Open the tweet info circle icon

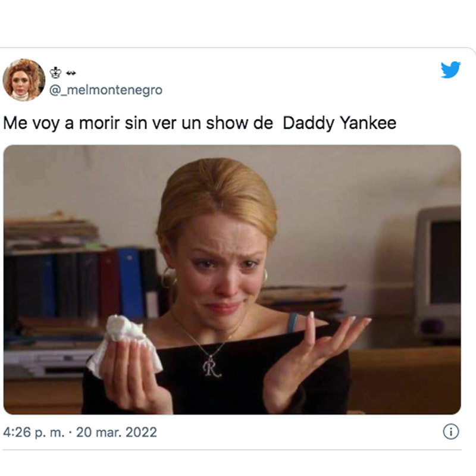click(451, 432)
